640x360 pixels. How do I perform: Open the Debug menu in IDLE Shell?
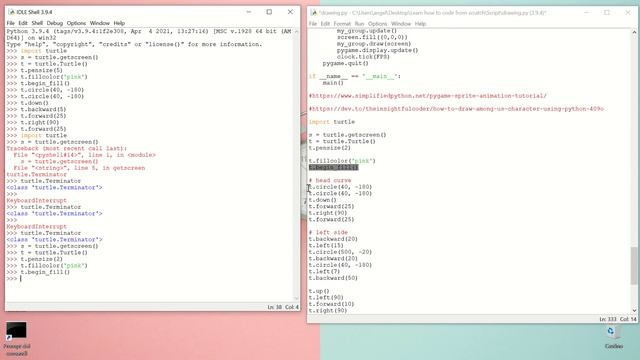[x=55, y=23]
